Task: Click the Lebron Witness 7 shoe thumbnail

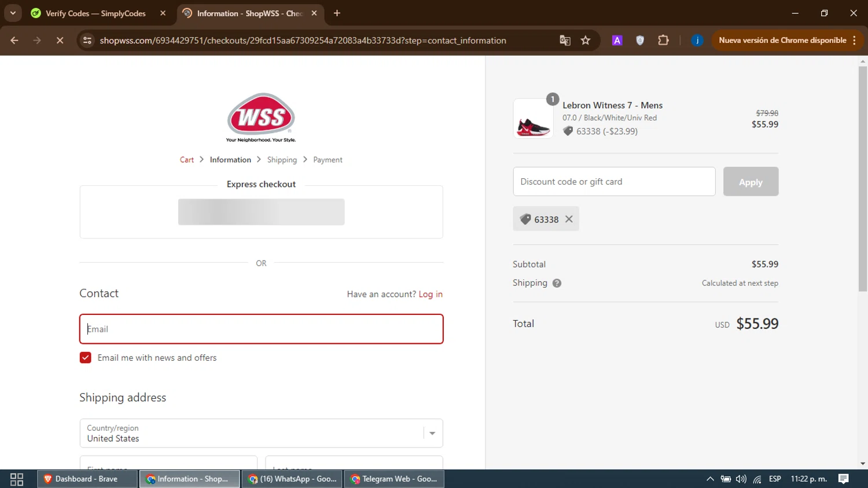Action: [x=533, y=119]
